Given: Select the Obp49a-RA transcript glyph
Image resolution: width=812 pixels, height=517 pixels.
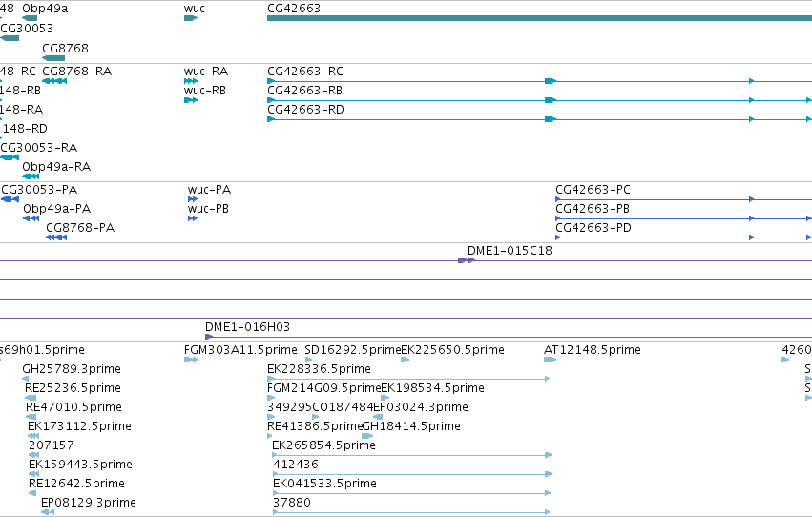Looking at the screenshot, I should 31,176.
